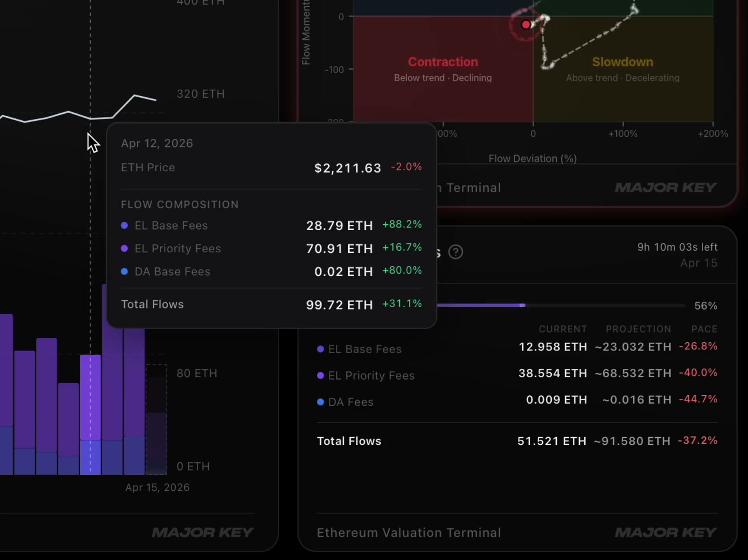
Task: Click the purple EL Priority Fees dot in projections
Action: [x=321, y=375]
